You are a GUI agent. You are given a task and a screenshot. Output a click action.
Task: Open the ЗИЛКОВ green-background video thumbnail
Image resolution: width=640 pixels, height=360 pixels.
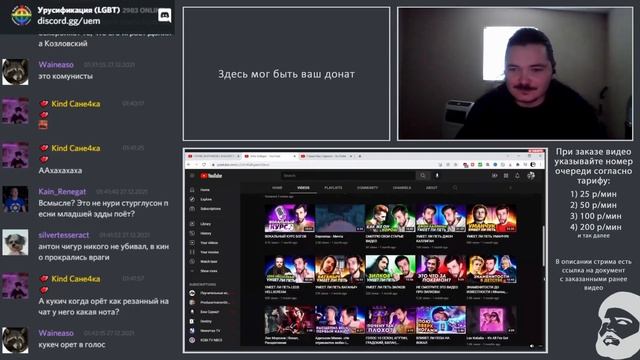click(x=390, y=269)
